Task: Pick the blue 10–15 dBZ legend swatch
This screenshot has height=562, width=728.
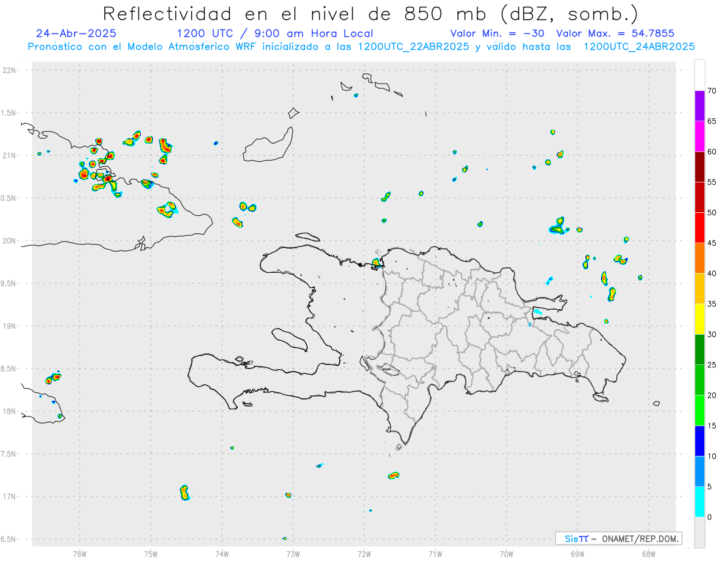Action: pos(699,441)
